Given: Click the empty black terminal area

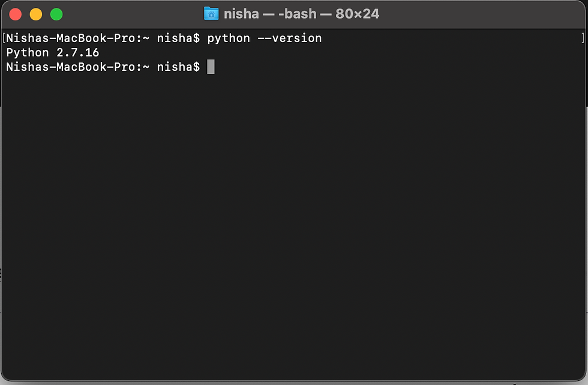Looking at the screenshot, I should [x=294, y=225].
